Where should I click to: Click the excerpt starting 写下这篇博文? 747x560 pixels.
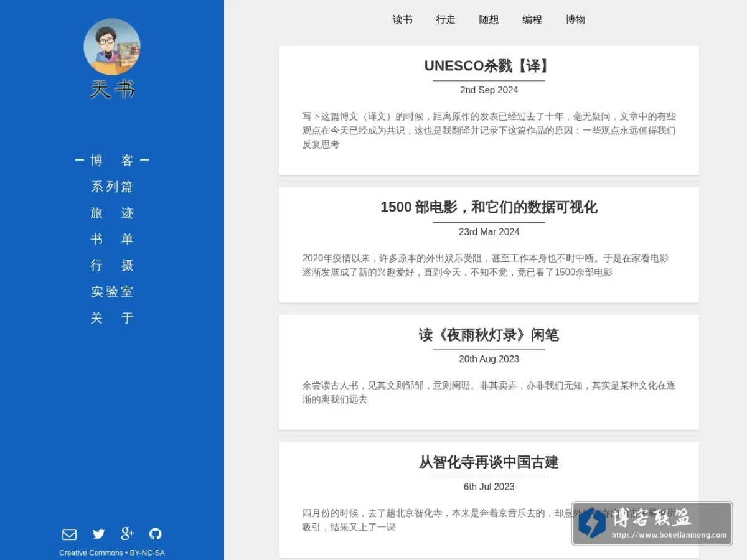click(x=489, y=130)
